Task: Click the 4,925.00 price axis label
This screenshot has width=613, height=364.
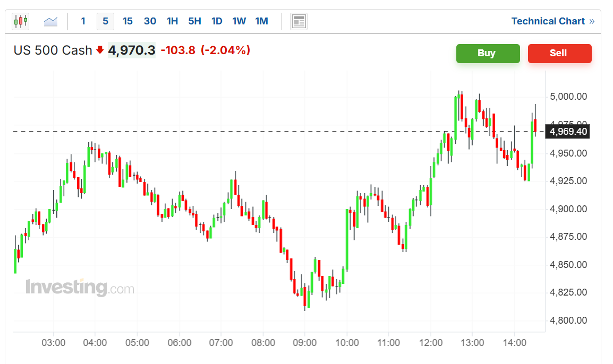Action: 568,181
